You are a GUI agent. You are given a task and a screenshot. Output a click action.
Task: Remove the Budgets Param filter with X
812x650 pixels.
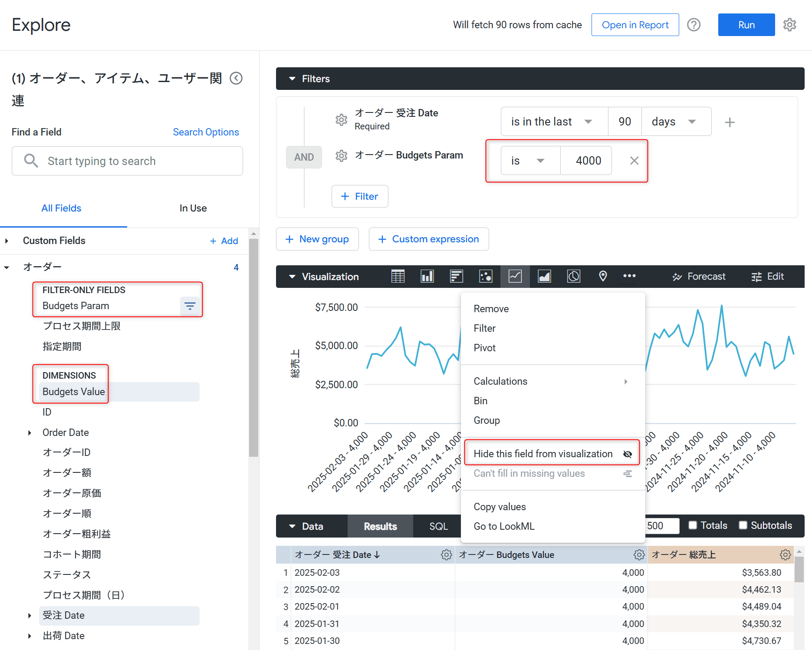(634, 161)
